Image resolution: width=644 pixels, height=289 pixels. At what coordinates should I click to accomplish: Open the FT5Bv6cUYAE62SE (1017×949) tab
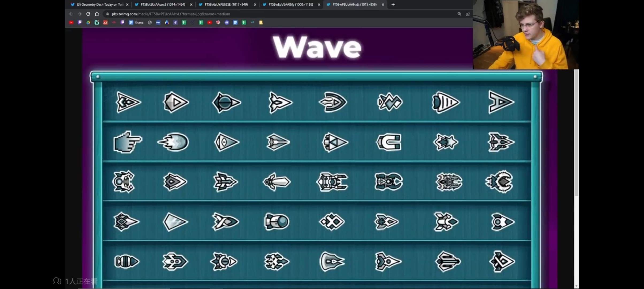point(226,5)
